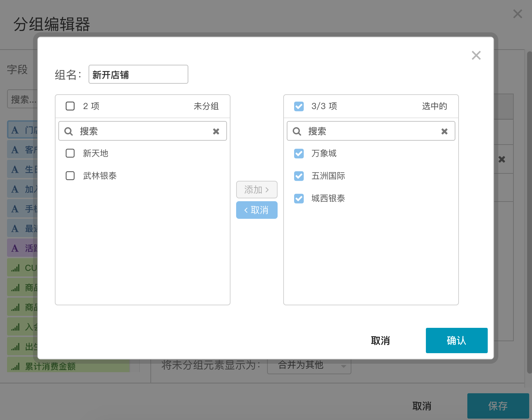Click the dialog's 取消 button beside 确认
The height and width of the screenshot is (420, 532).
click(380, 341)
